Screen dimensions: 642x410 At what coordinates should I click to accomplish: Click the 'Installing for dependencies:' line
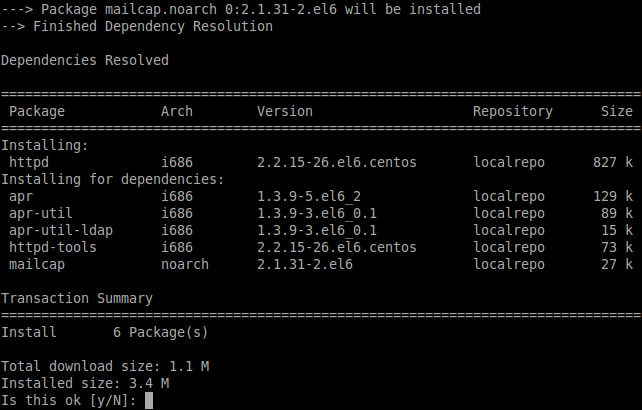(113, 179)
